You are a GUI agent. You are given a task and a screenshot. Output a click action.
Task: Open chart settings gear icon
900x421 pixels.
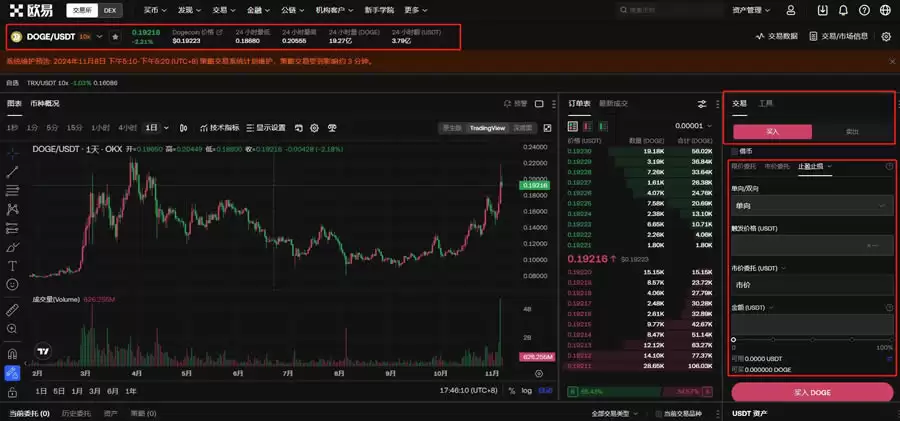click(314, 128)
